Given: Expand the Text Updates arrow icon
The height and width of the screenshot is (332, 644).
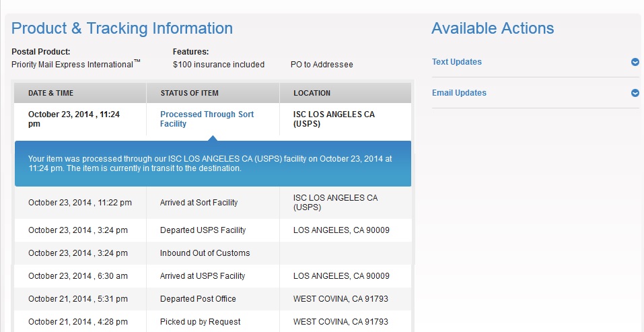Looking at the screenshot, I should [x=635, y=62].
